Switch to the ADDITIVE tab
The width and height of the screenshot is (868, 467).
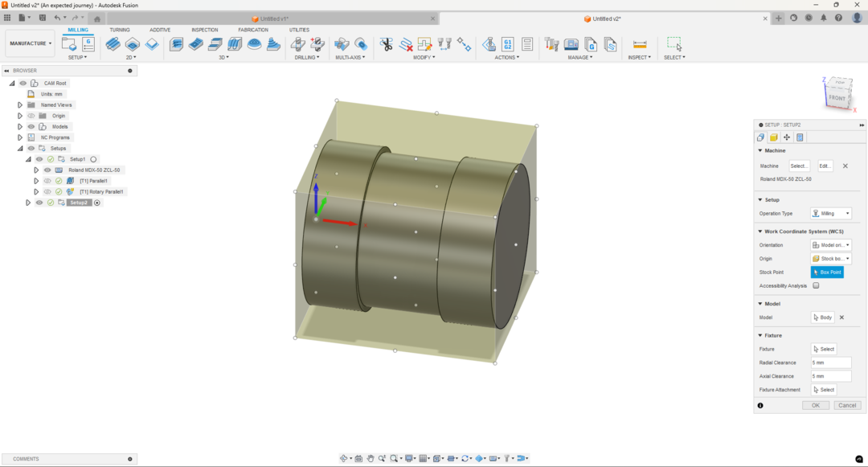(160, 30)
